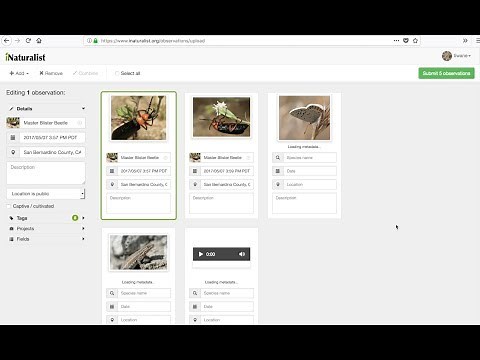480x360 pixels.
Task: Open the Location is public dropdown
Action: (46, 194)
